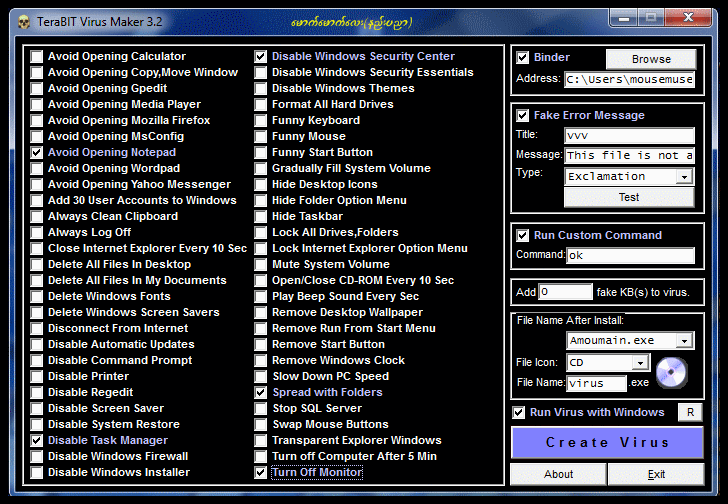This screenshot has height=504, width=728.
Task: Check Remove Desktop Wallpaper option
Action: click(260, 313)
